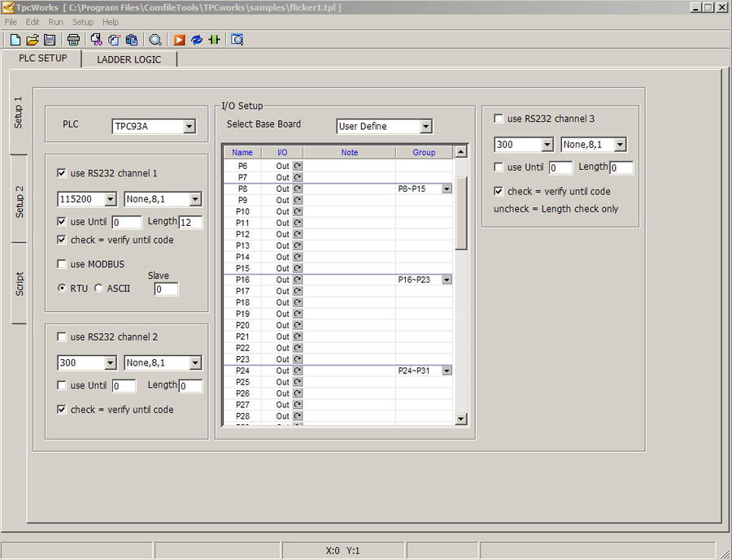Image resolution: width=732 pixels, height=560 pixels.
Task: Create a new file with toolbar icon
Action: [x=15, y=40]
